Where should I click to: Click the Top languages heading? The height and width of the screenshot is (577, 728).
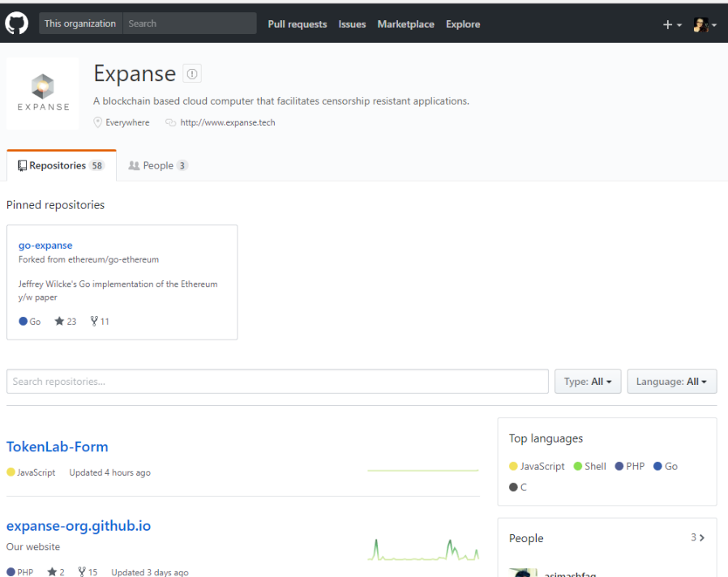546,438
